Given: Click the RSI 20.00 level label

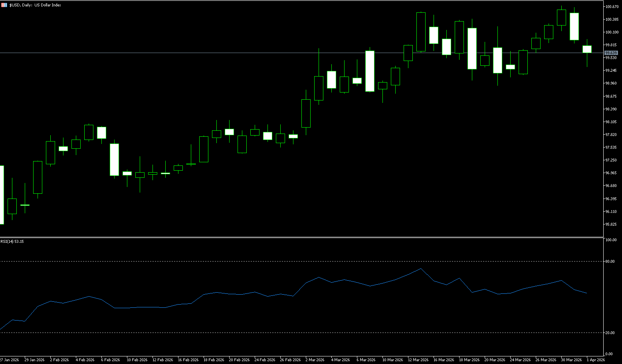Looking at the screenshot, I should [610, 333].
